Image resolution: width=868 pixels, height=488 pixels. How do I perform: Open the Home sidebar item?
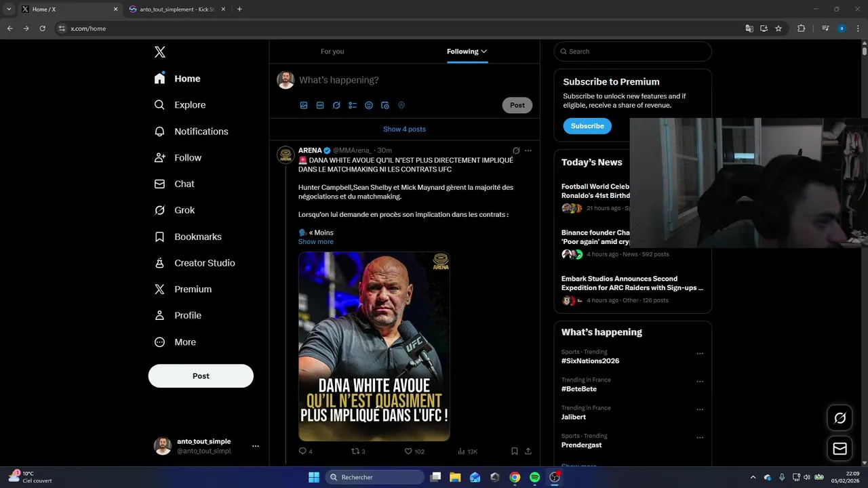click(178, 79)
